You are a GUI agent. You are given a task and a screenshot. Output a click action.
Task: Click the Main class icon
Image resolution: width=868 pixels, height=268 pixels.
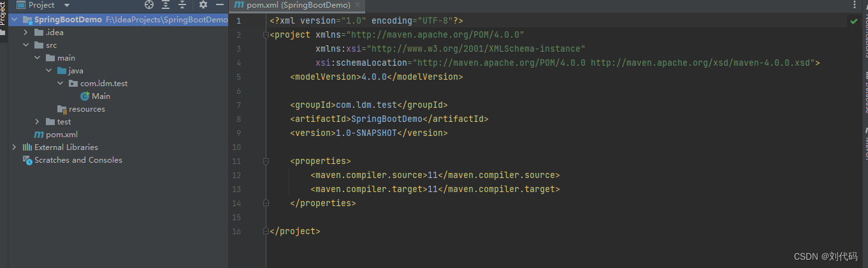click(85, 96)
